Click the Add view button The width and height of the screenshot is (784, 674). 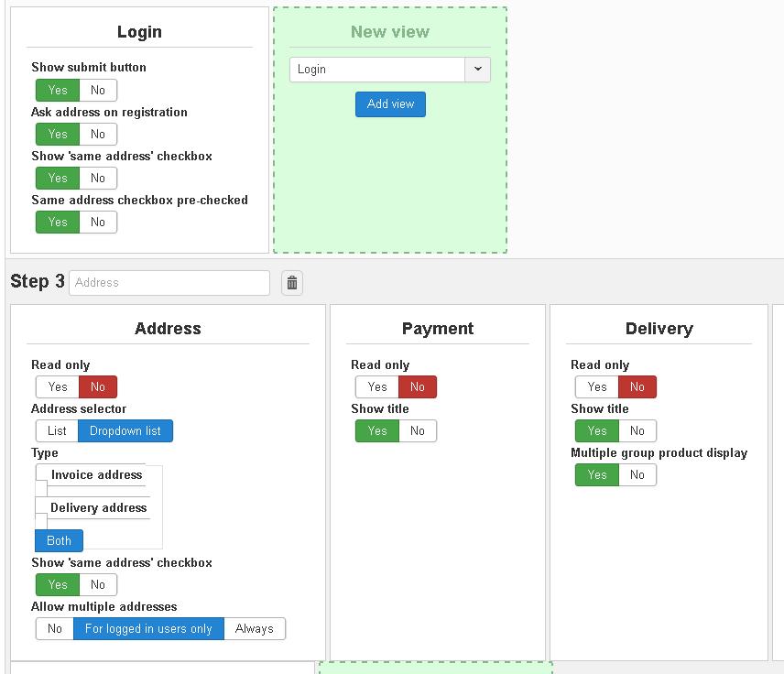(x=390, y=104)
